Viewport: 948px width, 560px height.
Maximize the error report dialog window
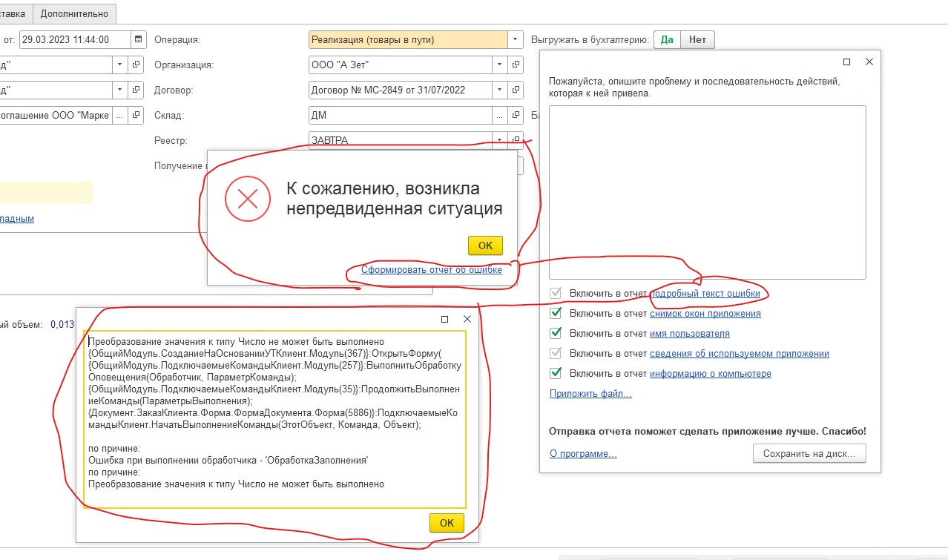click(x=847, y=62)
